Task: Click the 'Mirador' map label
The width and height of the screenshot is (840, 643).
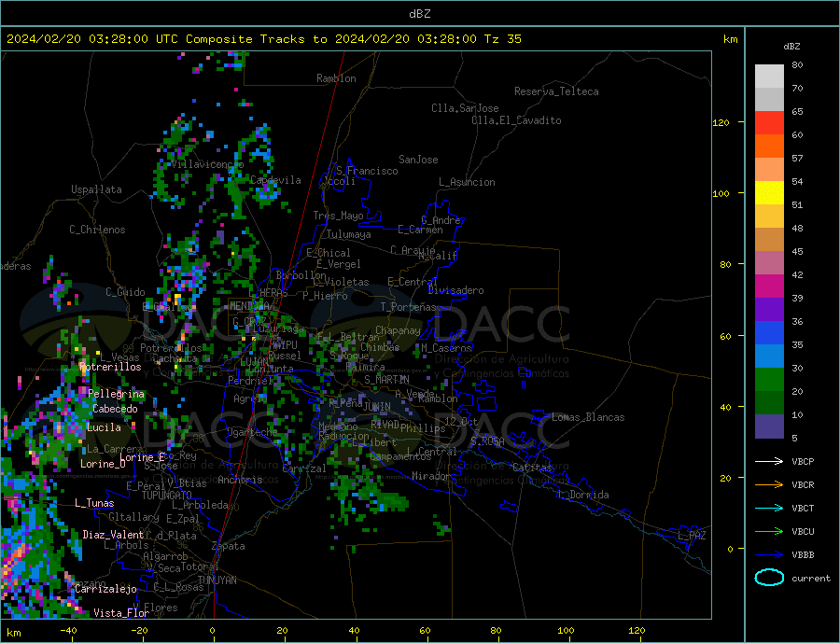Action: [431, 476]
